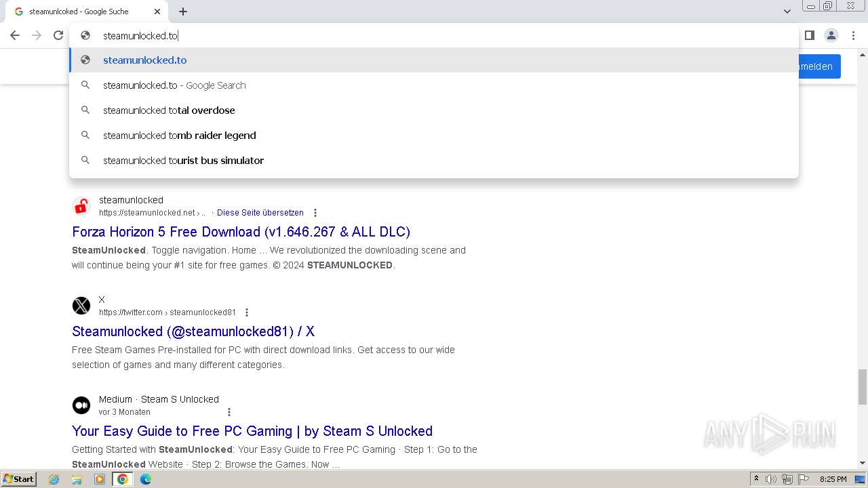Image resolution: width=868 pixels, height=488 pixels.
Task: Launch Microsoft Edge from taskbar
Action: [x=146, y=479]
